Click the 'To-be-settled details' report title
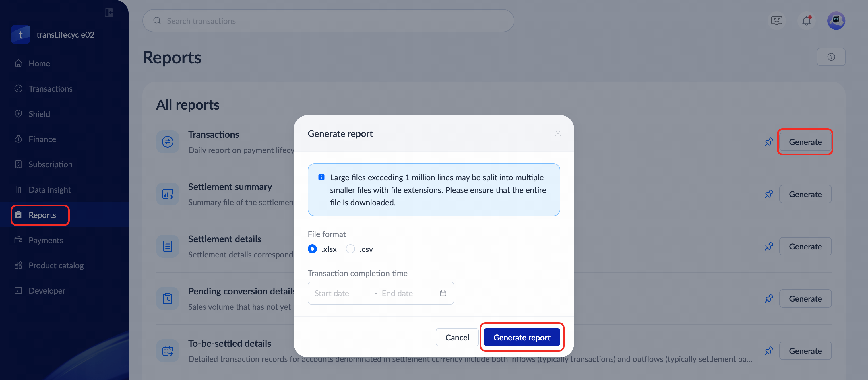Image resolution: width=868 pixels, height=380 pixels. click(229, 343)
